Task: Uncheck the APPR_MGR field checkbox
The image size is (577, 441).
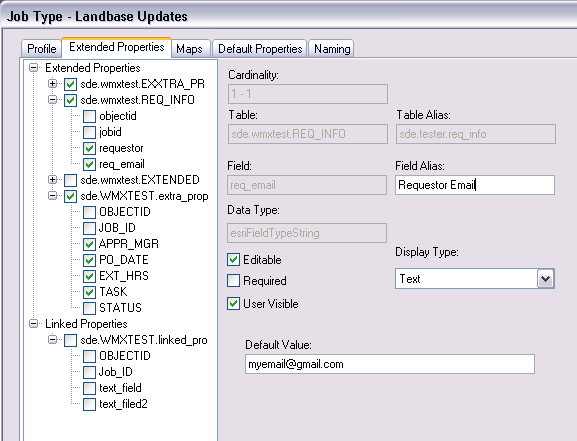Action: (x=89, y=244)
